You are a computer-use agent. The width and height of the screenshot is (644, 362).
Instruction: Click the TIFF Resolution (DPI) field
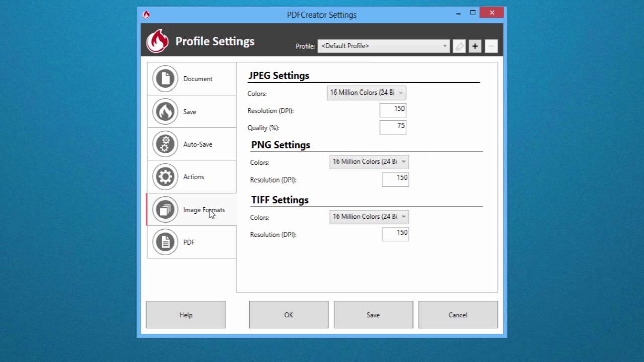coord(395,234)
